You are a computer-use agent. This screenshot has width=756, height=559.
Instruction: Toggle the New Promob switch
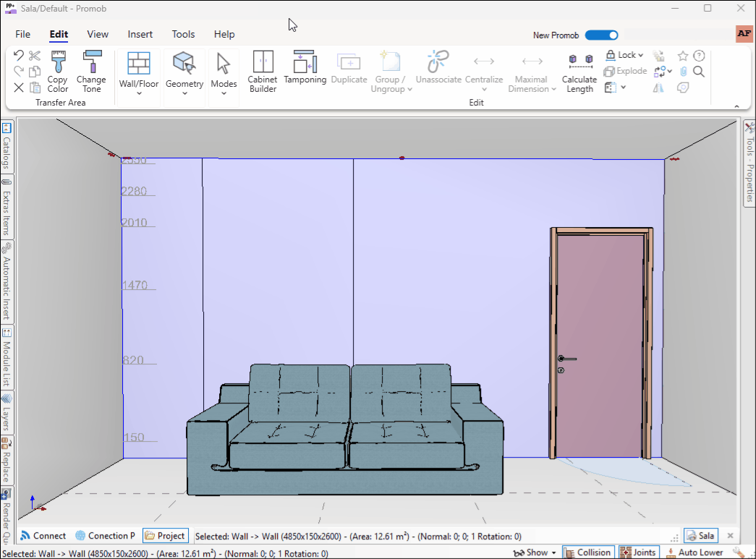pos(601,35)
